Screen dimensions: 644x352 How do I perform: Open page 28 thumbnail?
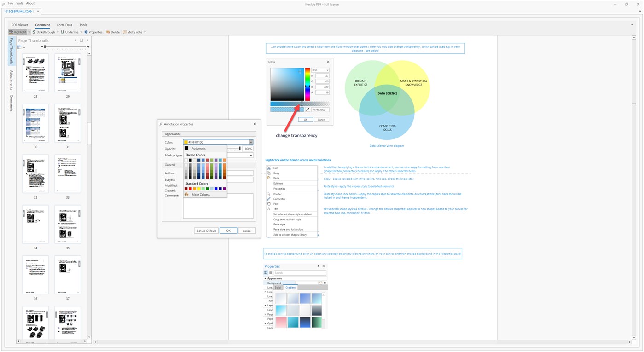pyautogui.click(x=35, y=73)
